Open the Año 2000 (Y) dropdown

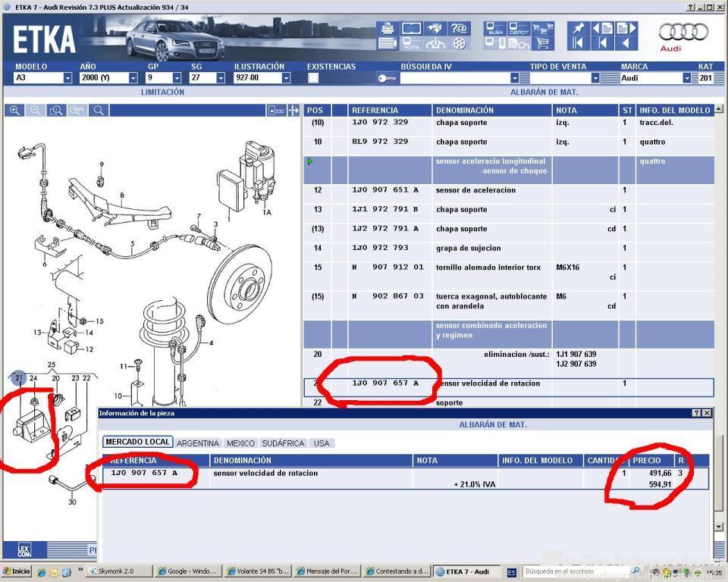tap(133, 78)
